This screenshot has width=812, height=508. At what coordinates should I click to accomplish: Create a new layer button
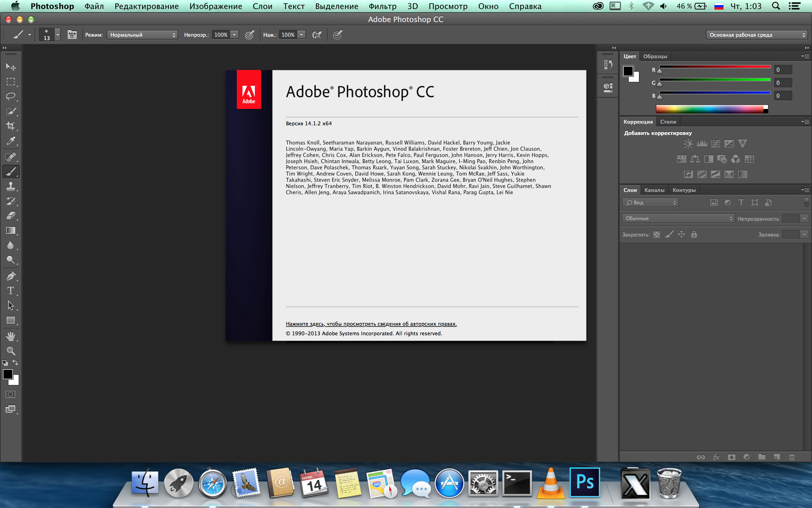tap(777, 457)
